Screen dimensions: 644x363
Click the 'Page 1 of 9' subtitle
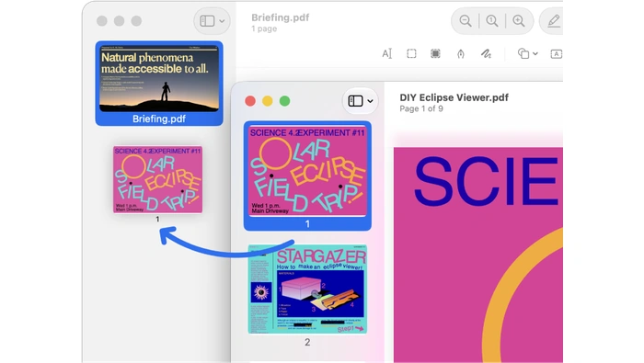(x=421, y=108)
